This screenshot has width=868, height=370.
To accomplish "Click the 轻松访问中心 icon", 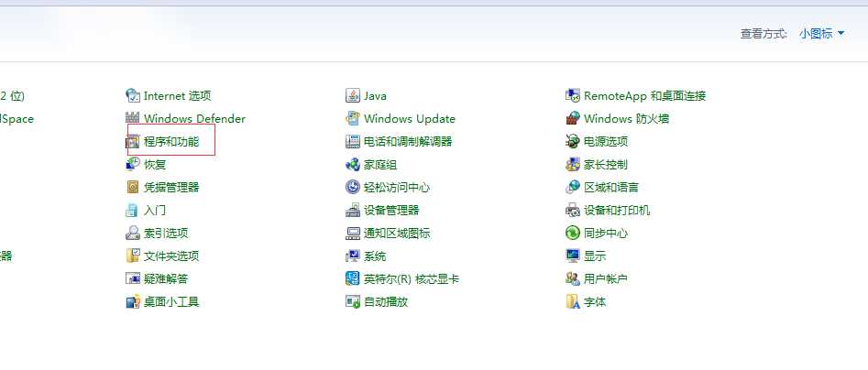I will coord(353,187).
